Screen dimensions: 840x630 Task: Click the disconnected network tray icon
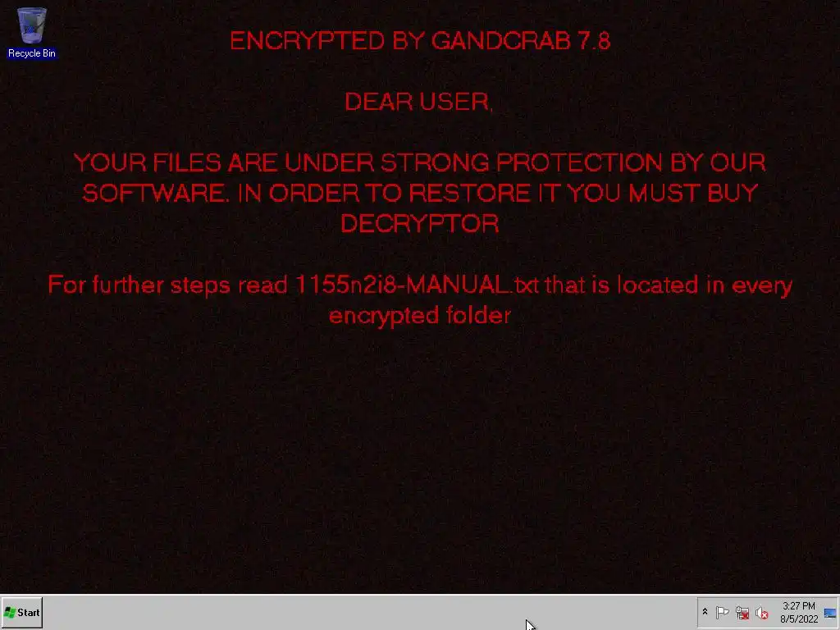pyautogui.click(x=742, y=612)
